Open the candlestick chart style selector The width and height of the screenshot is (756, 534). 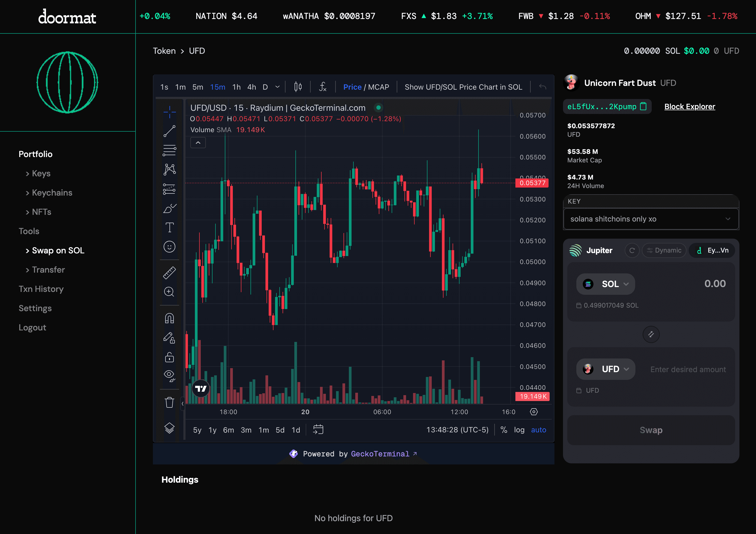(298, 87)
